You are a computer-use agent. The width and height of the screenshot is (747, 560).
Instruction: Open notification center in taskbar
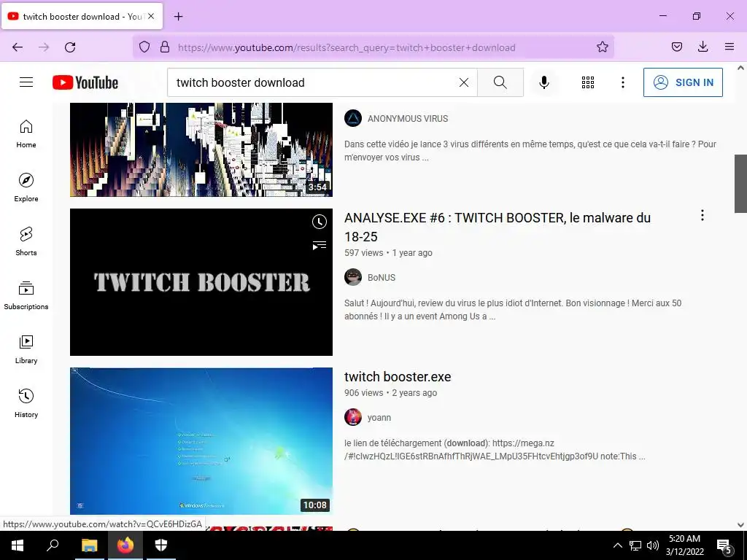click(724, 546)
